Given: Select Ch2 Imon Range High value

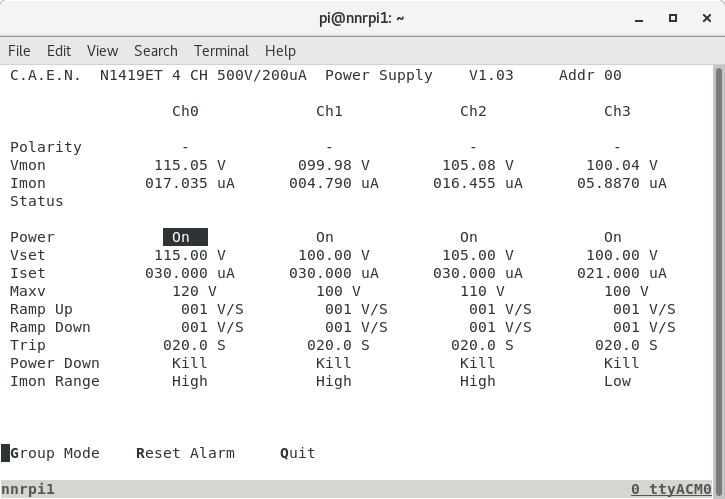Looking at the screenshot, I should 477,381.
